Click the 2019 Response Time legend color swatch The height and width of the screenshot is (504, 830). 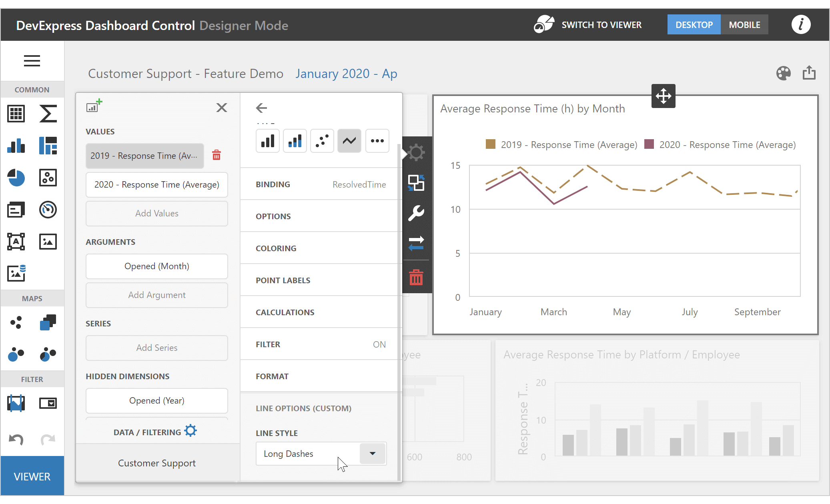point(490,145)
